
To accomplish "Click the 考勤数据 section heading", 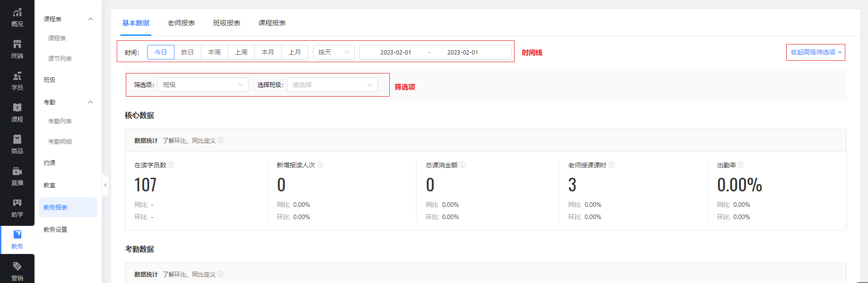I will point(139,249).
